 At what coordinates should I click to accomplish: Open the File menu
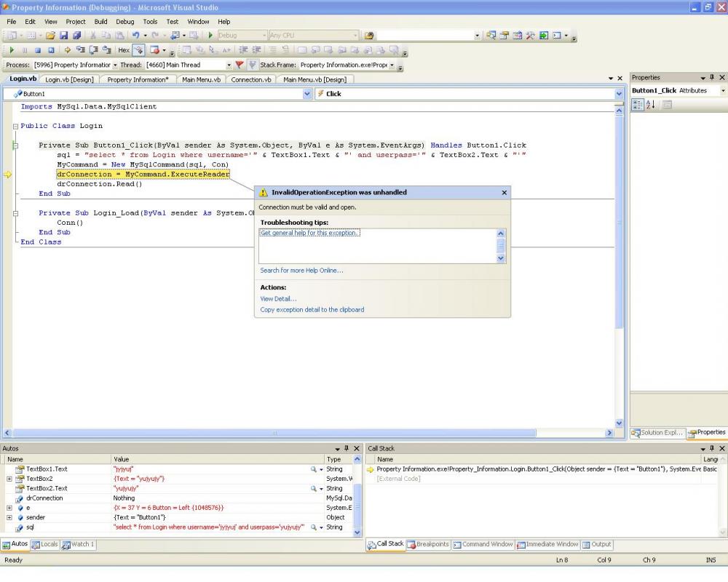12,21
